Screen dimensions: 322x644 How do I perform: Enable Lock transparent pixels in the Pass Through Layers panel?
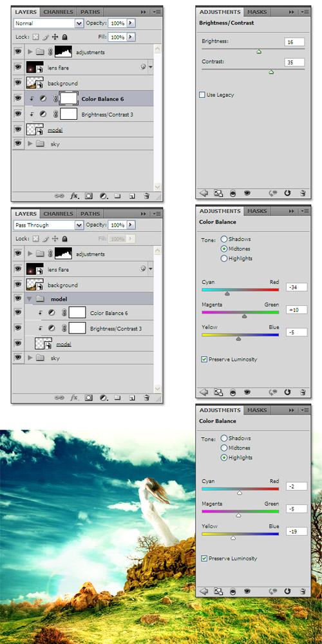point(35,239)
